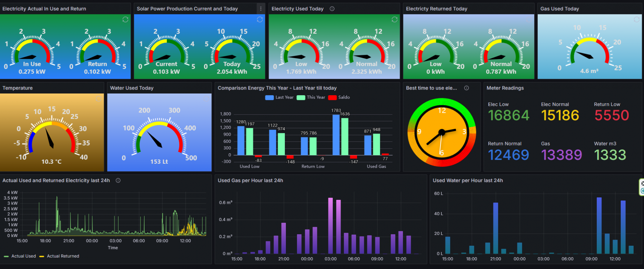Open Solar Power Production panel kebab menu
The image size is (644, 269).
click(x=260, y=9)
